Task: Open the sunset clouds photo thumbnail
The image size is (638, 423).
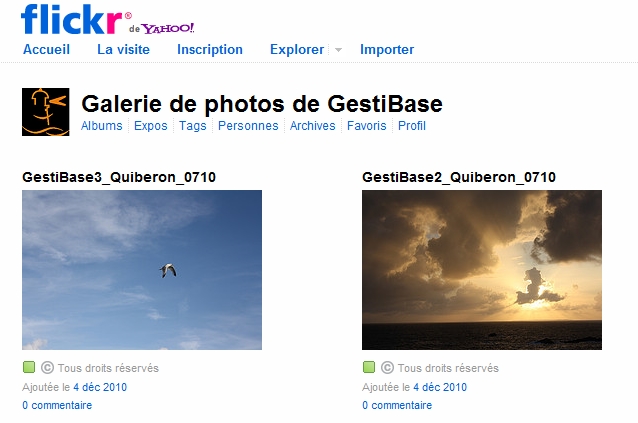Action: click(x=482, y=270)
